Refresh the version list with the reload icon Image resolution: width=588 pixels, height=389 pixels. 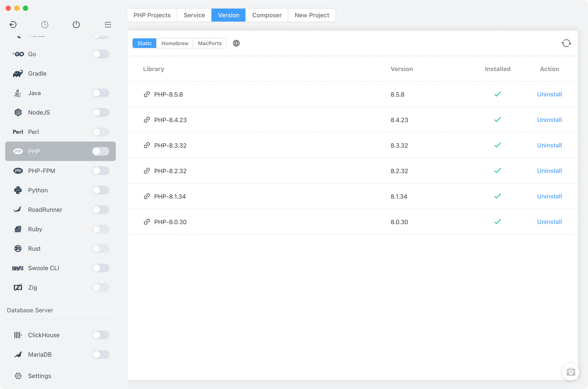(x=566, y=43)
